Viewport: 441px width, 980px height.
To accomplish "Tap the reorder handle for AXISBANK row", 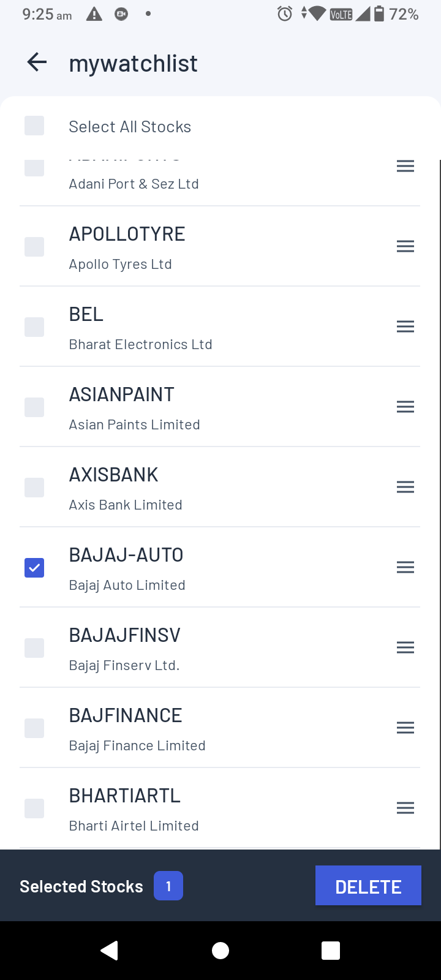I will click(x=405, y=487).
